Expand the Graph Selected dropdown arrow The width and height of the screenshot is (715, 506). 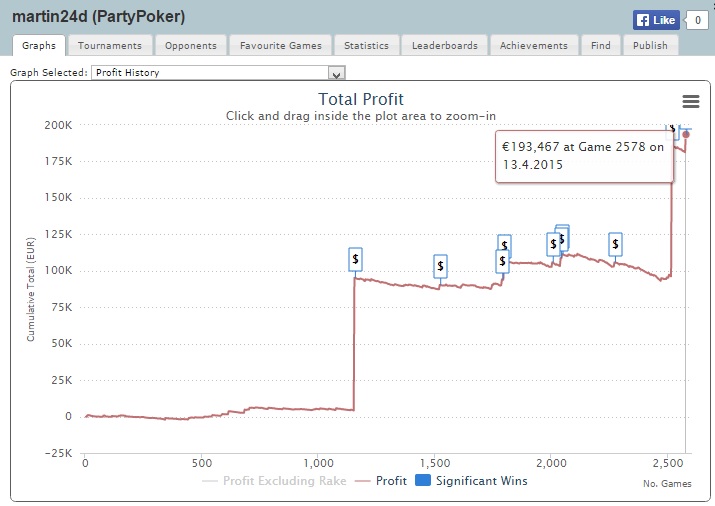tap(337, 73)
